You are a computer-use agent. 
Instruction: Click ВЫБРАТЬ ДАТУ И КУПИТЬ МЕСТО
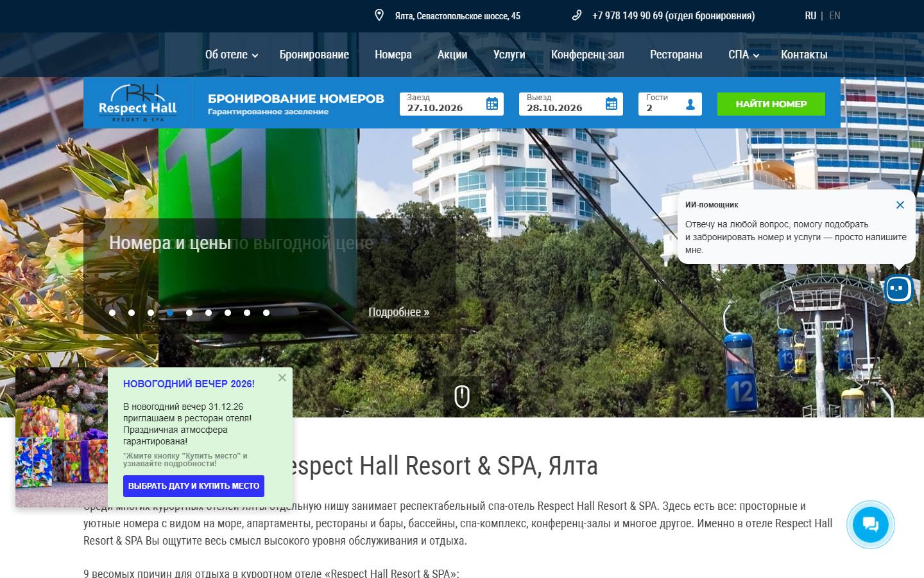194,486
